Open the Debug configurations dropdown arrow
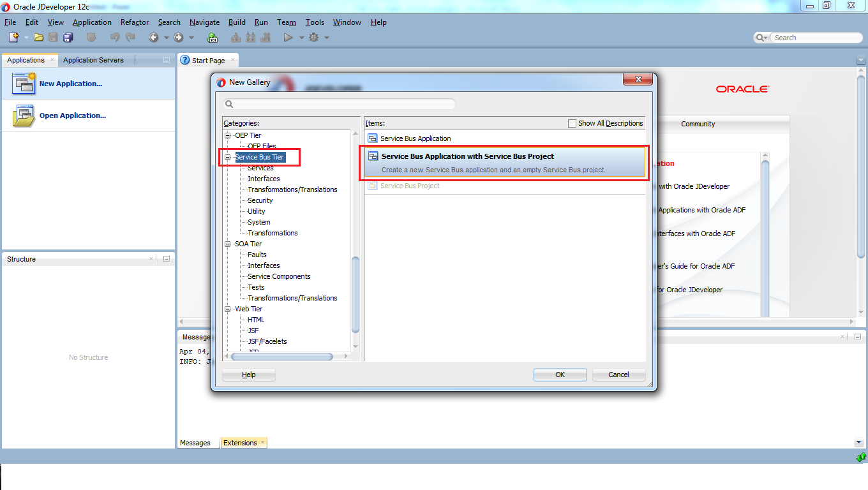Screen dimensions: 868x490 click(x=327, y=38)
